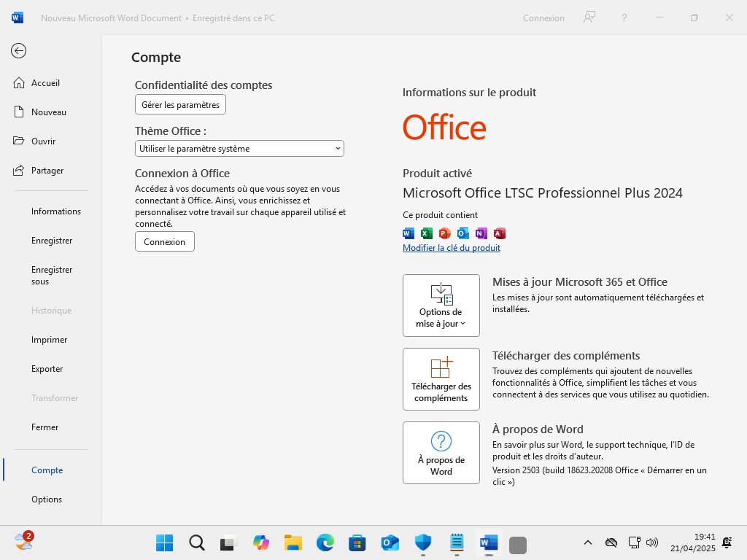Viewport: 747px width, 560px height.
Task: Click the Accueil home icon in sidebar
Action: pyautogui.click(x=20, y=83)
